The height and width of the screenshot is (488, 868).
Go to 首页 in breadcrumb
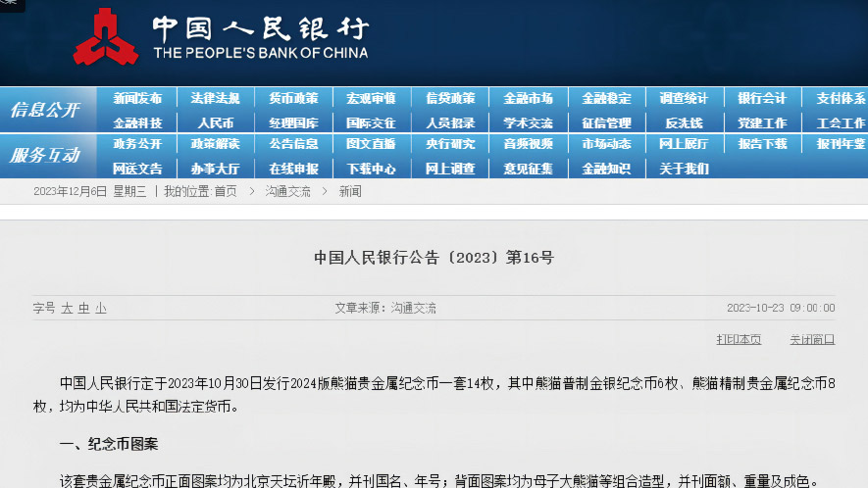pyautogui.click(x=226, y=191)
